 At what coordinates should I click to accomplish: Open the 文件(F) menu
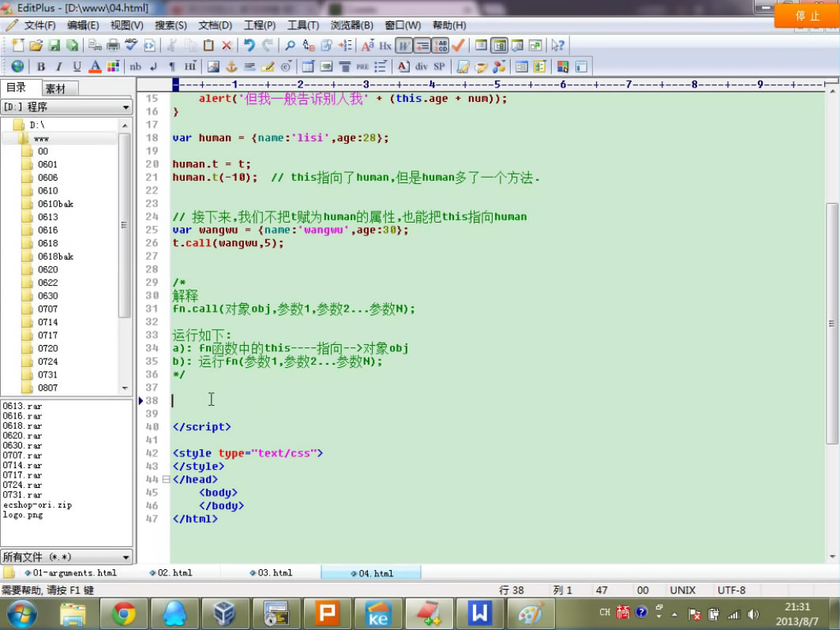[39, 25]
